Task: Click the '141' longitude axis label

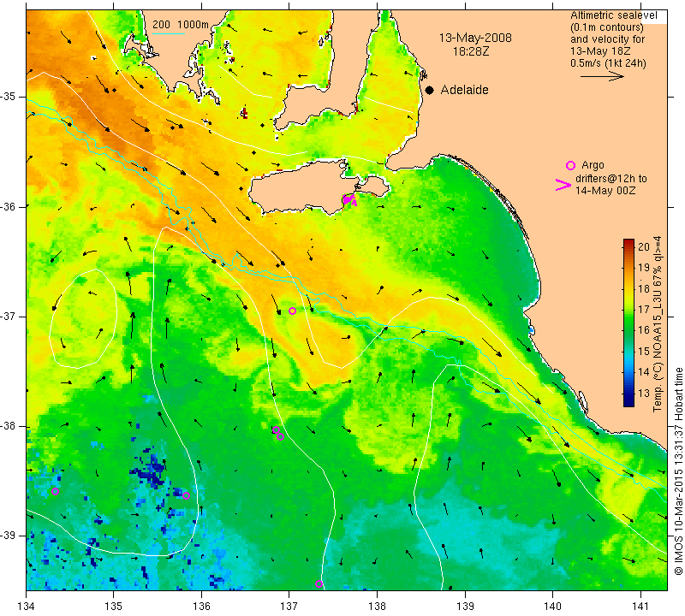Action: [x=640, y=606]
